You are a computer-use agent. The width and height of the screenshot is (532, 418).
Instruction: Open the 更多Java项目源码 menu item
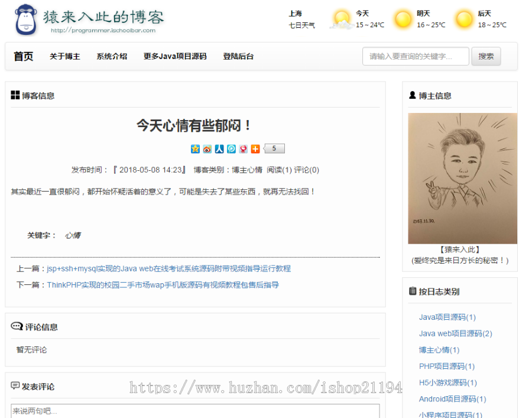tap(176, 56)
